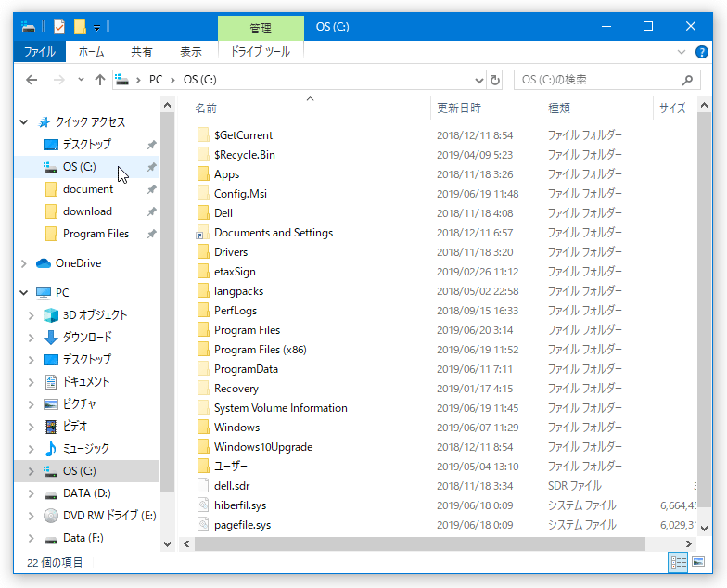
Task: Switch to details view button
Action: [678, 562]
